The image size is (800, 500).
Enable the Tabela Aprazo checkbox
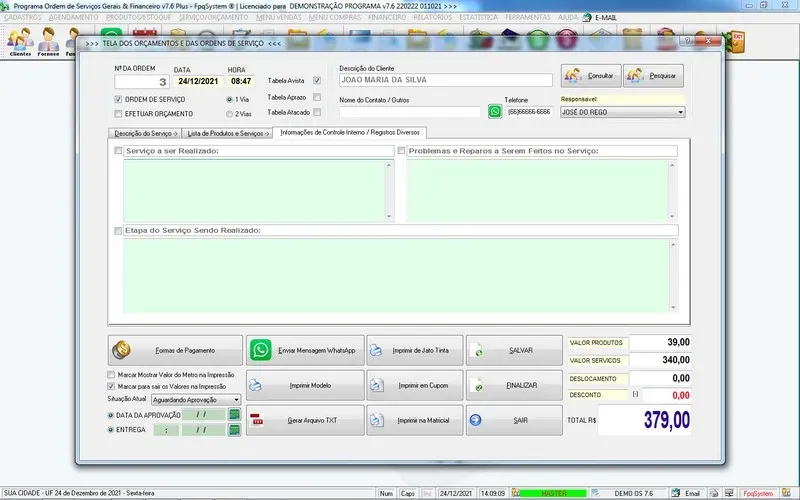(x=317, y=97)
